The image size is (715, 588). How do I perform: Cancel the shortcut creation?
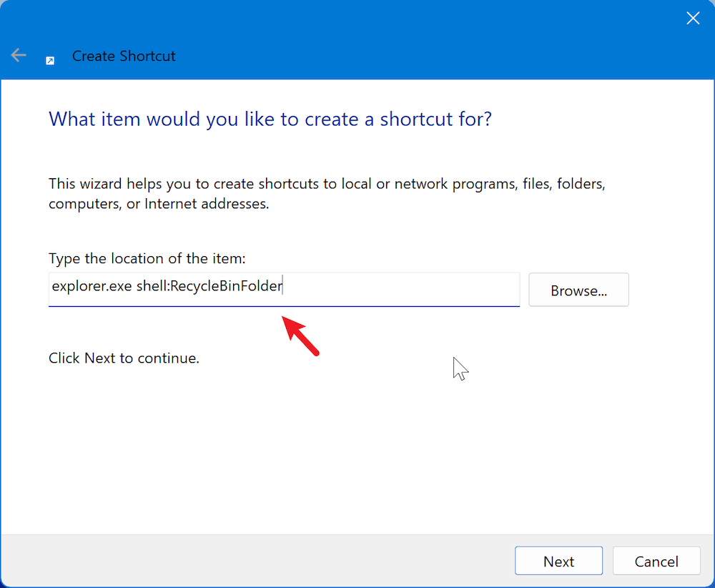(656, 561)
